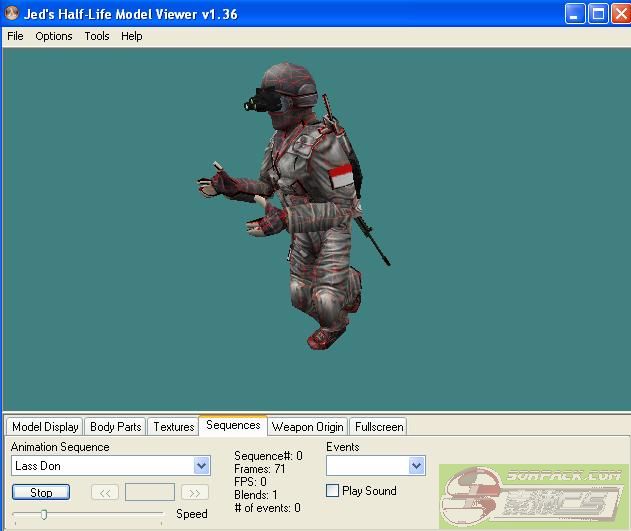Image resolution: width=631 pixels, height=531 pixels.
Task: Click the '# of events: 0' text
Action: tap(267, 508)
